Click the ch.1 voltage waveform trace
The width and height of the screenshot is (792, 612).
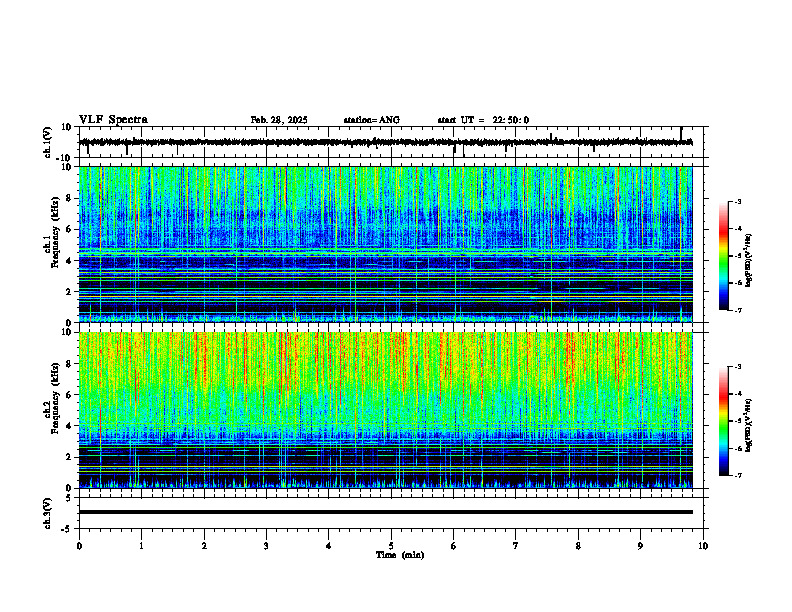pos(385,142)
